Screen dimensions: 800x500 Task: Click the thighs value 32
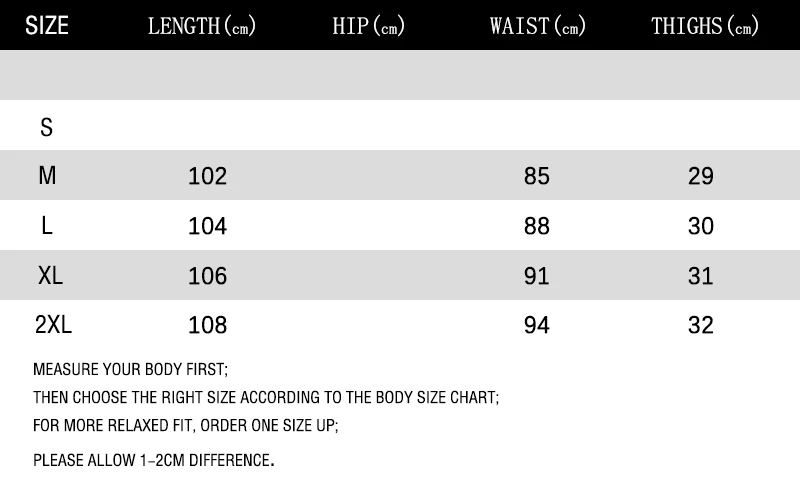point(701,325)
